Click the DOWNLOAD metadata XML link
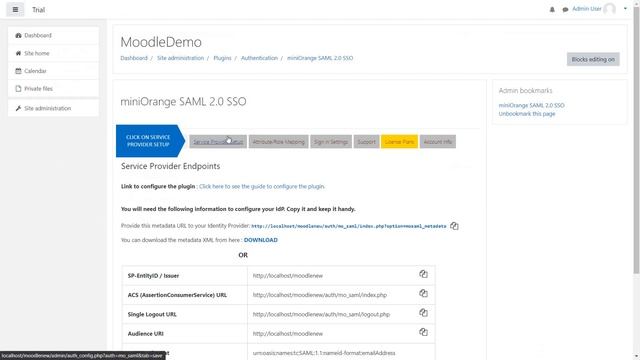 pyautogui.click(x=261, y=240)
